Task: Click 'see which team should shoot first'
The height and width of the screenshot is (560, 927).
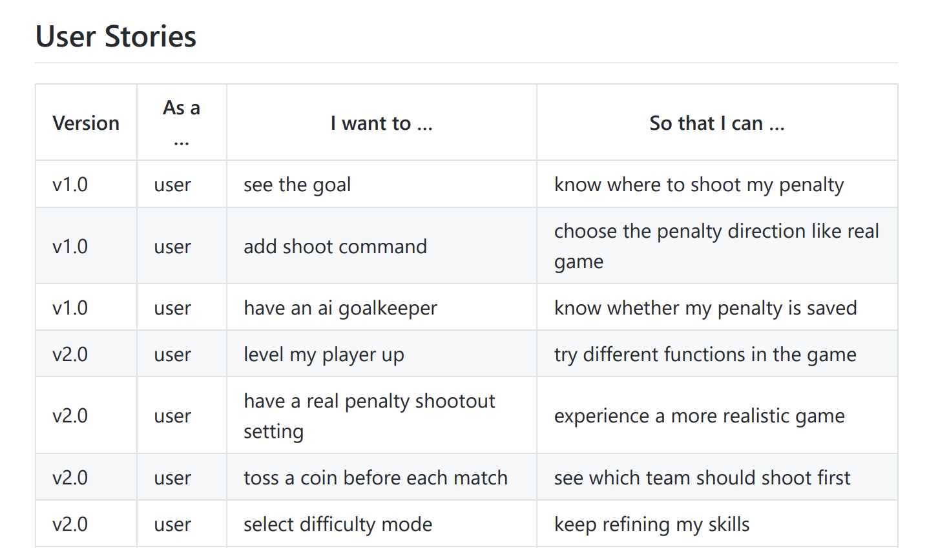Action: point(702,478)
